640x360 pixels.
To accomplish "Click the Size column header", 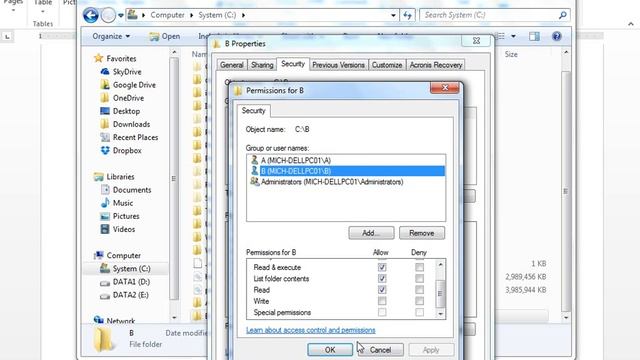I will coord(511,54).
